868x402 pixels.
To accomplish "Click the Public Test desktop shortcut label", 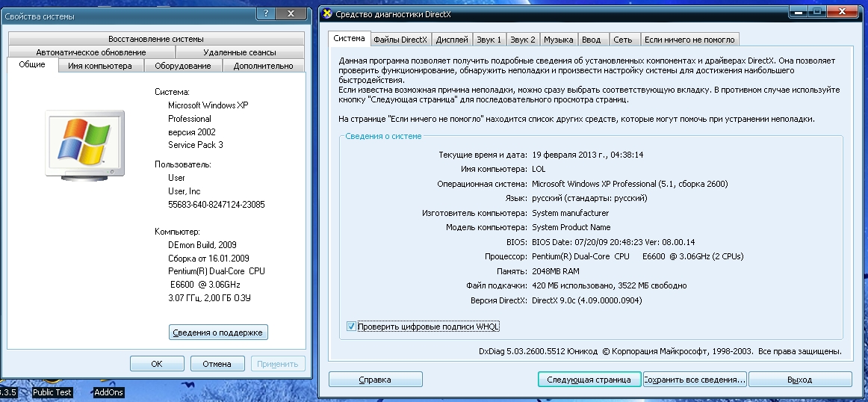I will (52, 392).
